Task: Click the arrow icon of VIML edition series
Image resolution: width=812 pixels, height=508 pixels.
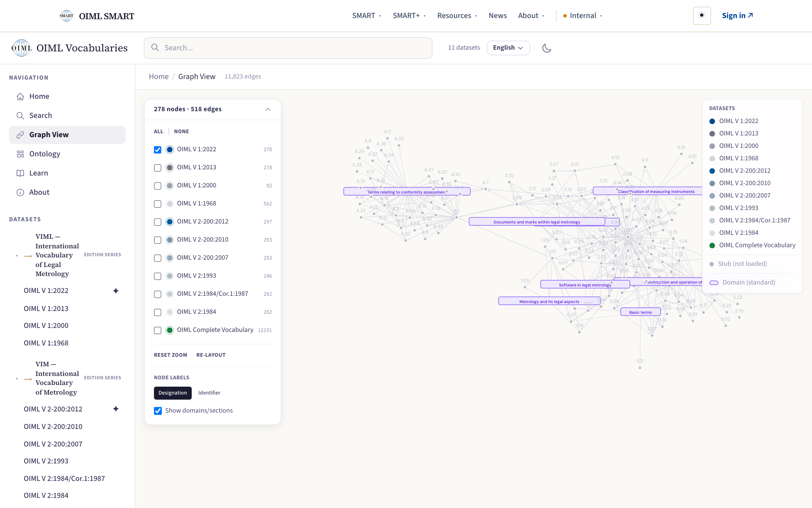Action: (28, 256)
